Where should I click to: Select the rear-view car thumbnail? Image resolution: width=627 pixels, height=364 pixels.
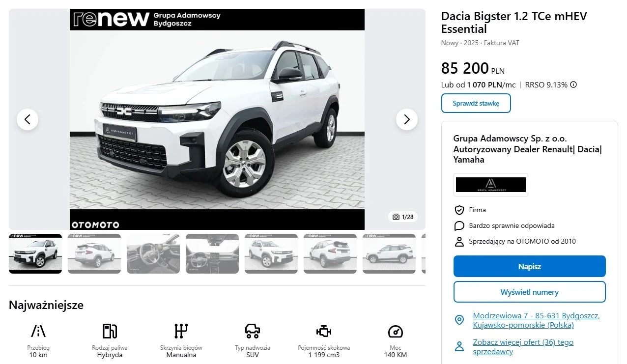point(94,253)
